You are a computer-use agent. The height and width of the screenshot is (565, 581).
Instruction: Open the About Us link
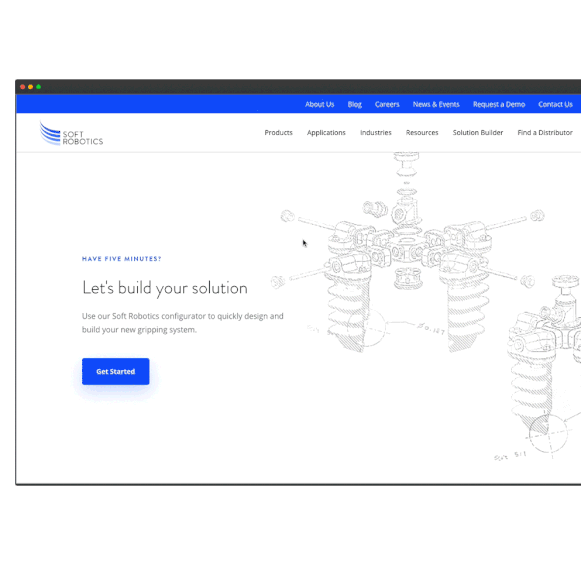pos(319,104)
